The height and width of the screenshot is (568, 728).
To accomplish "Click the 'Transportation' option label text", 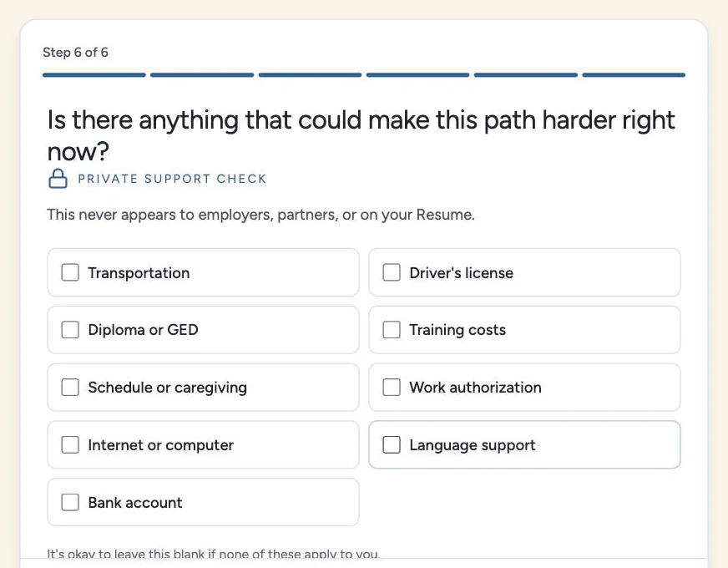I will click(x=139, y=273).
